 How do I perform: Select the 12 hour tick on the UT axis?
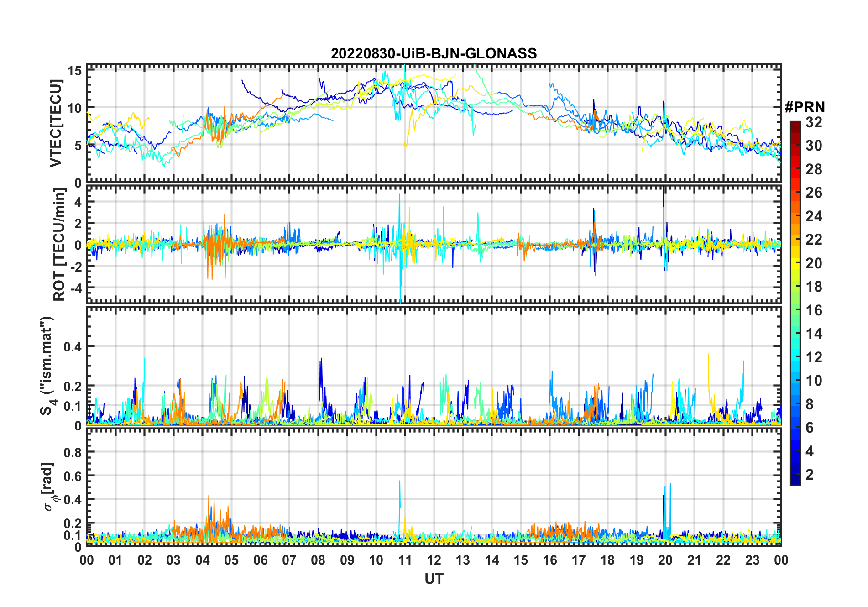tap(434, 560)
